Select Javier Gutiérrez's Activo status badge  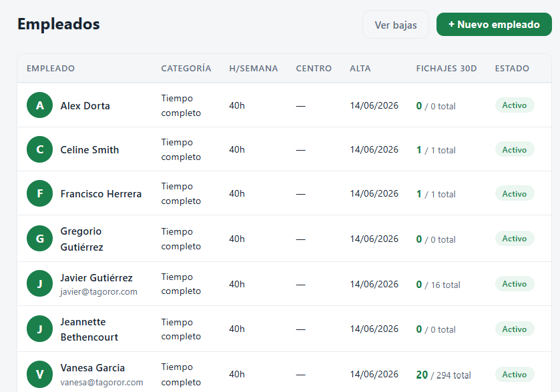tap(515, 283)
